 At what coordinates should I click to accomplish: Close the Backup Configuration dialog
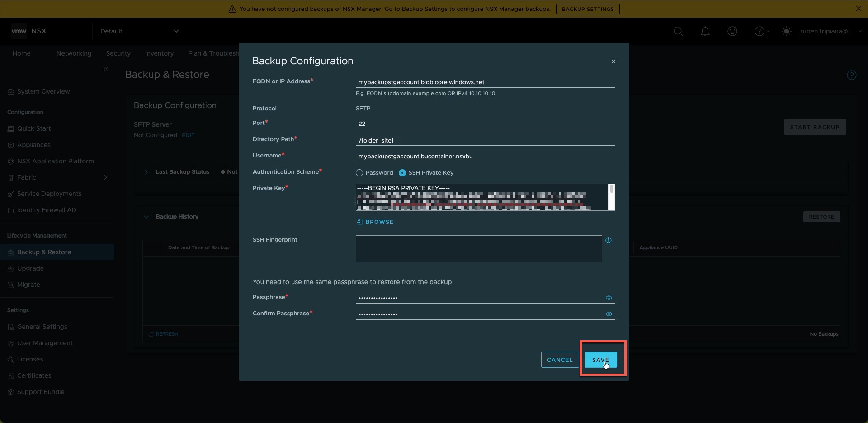(613, 62)
